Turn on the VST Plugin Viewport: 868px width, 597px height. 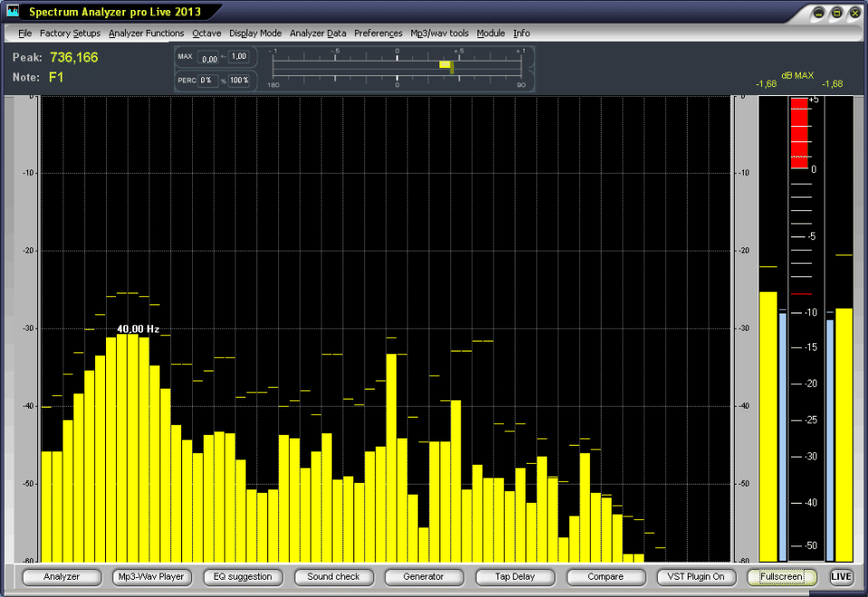point(695,576)
